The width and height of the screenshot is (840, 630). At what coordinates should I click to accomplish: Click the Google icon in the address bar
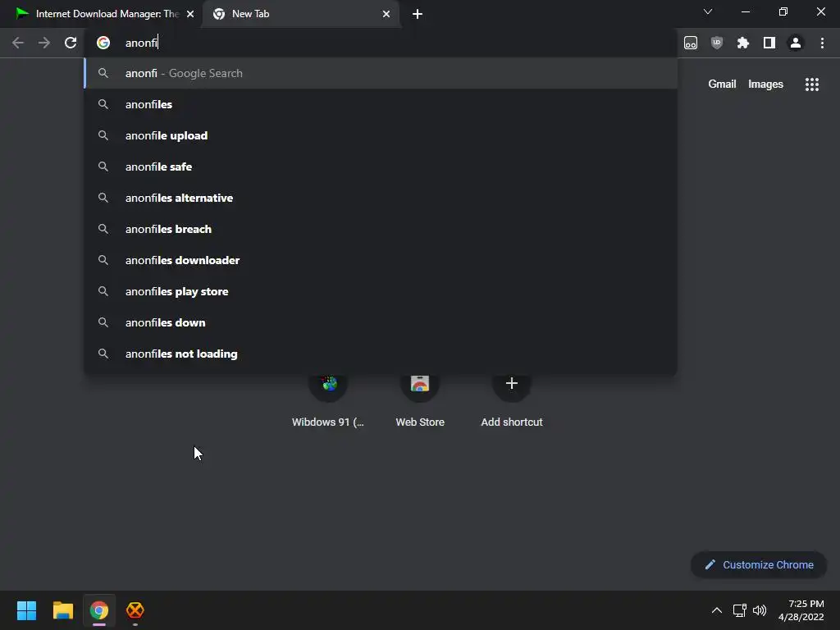pyautogui.click(x=103, y=43)
